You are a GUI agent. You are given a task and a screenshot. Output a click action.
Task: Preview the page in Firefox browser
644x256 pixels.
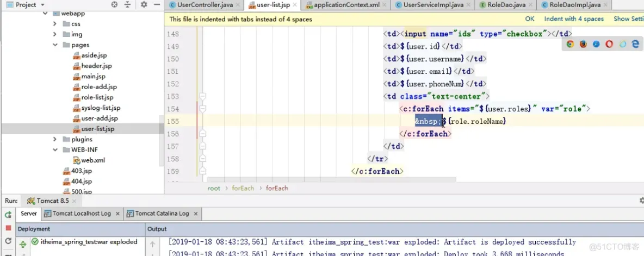click(583, 44)
